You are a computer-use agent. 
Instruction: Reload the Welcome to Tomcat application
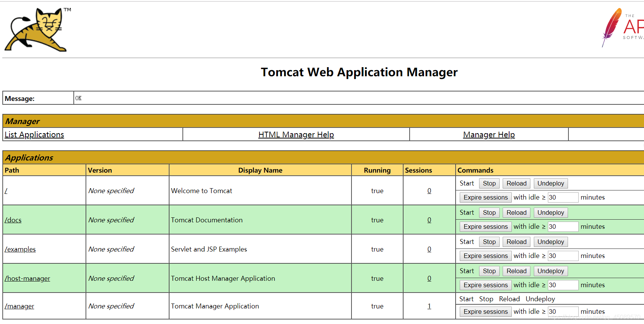pos(516,184)
